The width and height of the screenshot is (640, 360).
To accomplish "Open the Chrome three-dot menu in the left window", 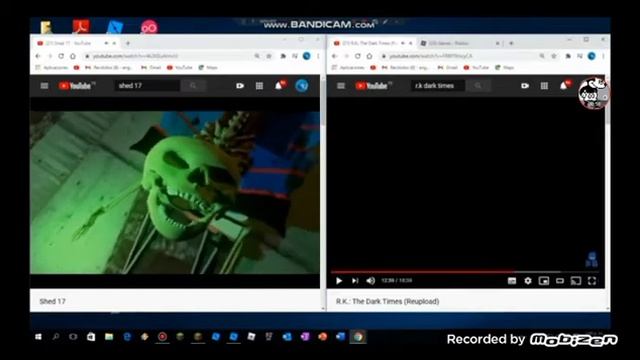I will (x=318, y=56).
